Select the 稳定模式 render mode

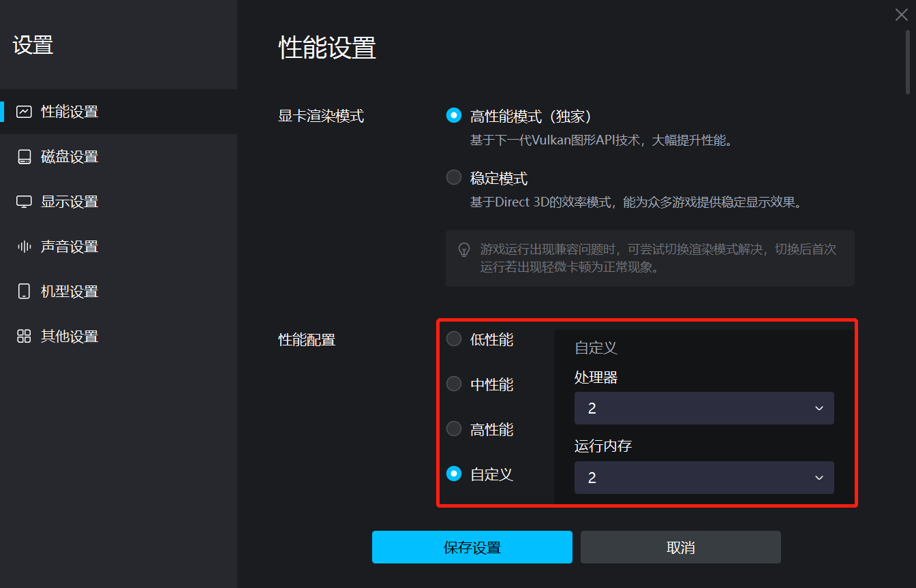pyautogui.click(x=454, y=176)
